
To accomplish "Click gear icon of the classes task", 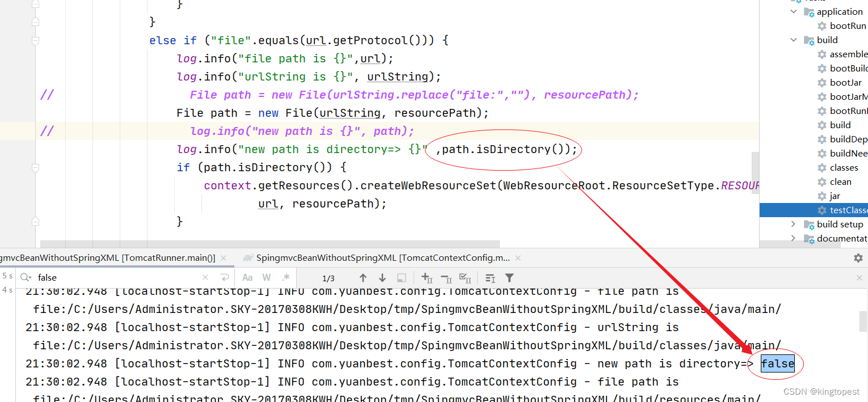I will click(821, 167).
